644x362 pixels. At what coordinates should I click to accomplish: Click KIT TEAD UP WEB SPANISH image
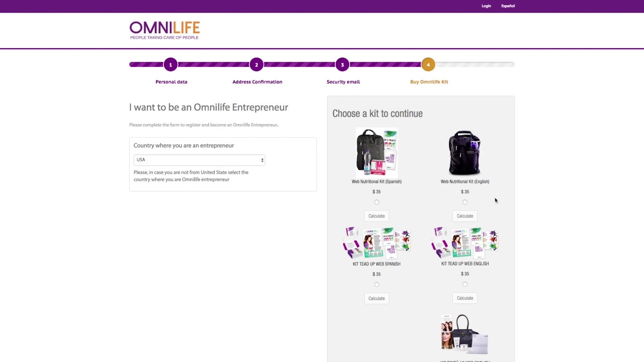[x=377, y=243]
